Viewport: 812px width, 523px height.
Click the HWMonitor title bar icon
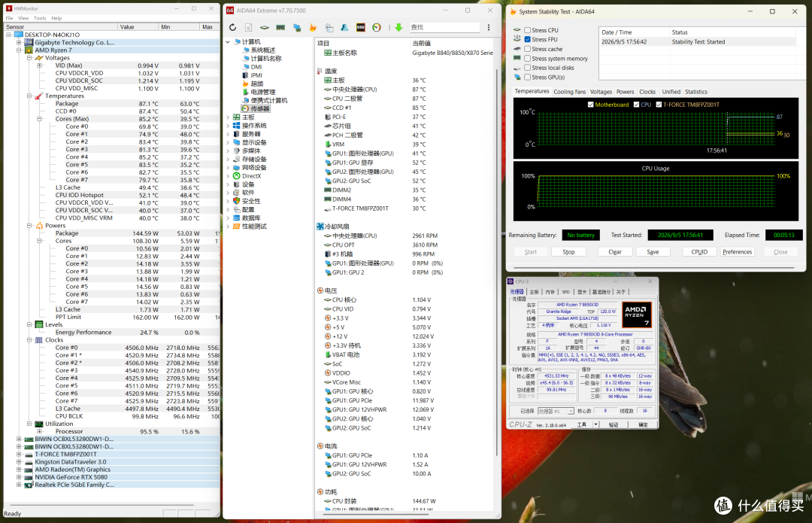coord(9,9)
